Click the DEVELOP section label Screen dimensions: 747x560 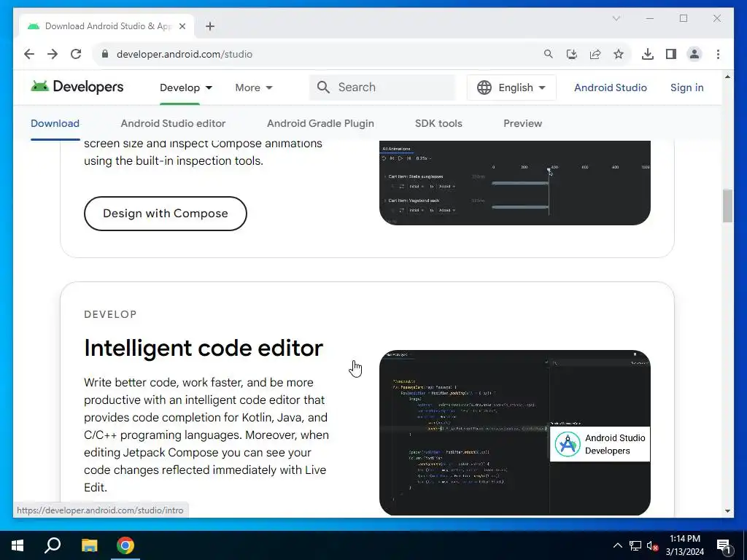click(x=111, y=314)
